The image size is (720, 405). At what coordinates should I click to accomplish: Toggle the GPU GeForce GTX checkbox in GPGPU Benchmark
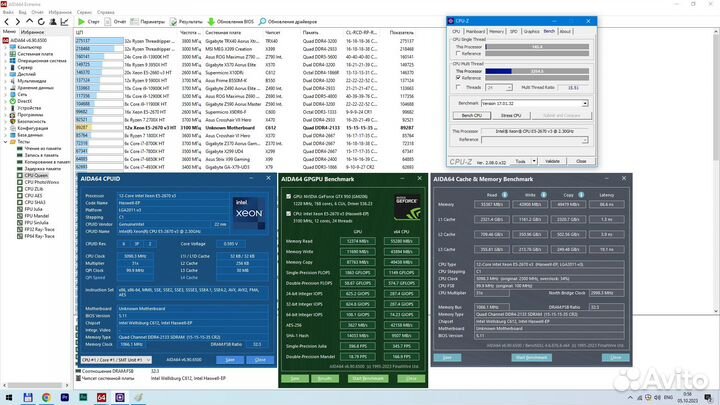pos(288,196)
